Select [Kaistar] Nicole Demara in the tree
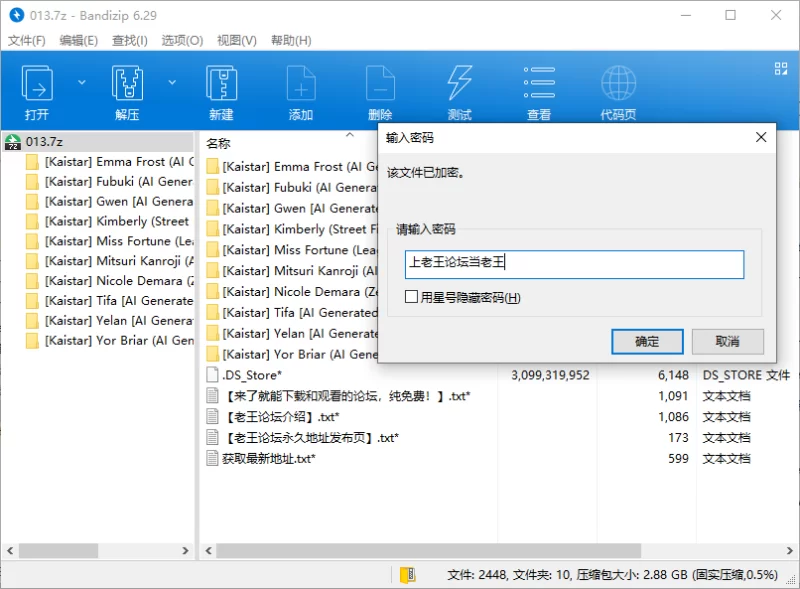Image resolution: width=800 pixels, height=589 pixels. point(109,281)
